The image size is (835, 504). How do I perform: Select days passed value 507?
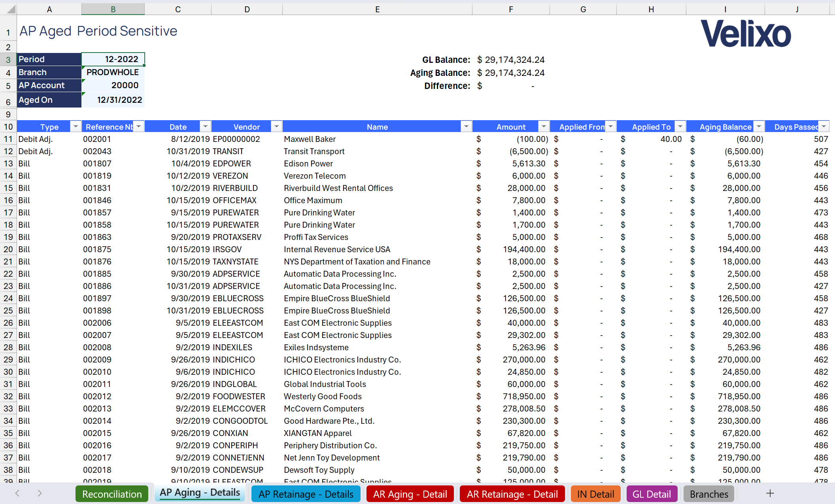821,139
